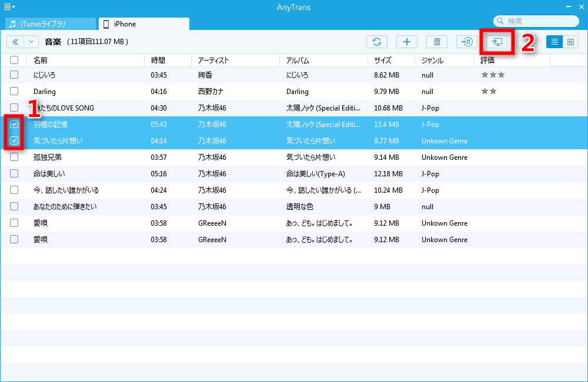Click the song title 羽根の記憶
Screen dimensions: 588x382
pyautogui.click(x=50, y=125)
